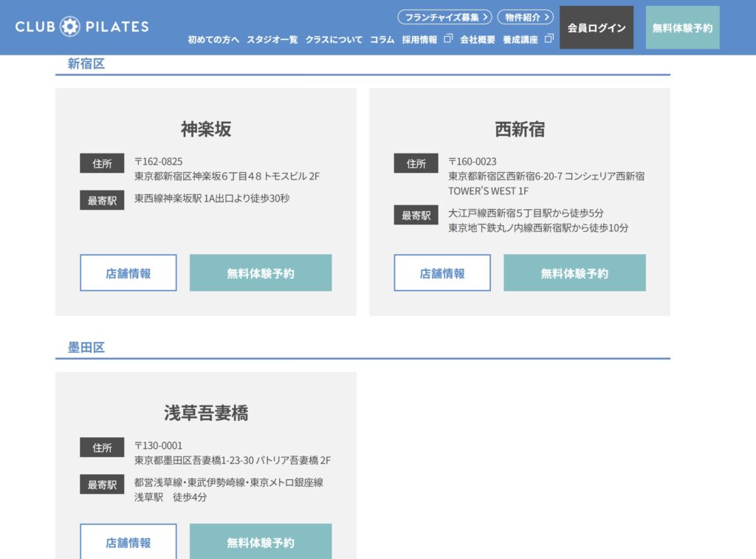The height and width of the screenshot is (559, 756).
Task: Open 採用情報 menu link
Action: pos(419,40)
